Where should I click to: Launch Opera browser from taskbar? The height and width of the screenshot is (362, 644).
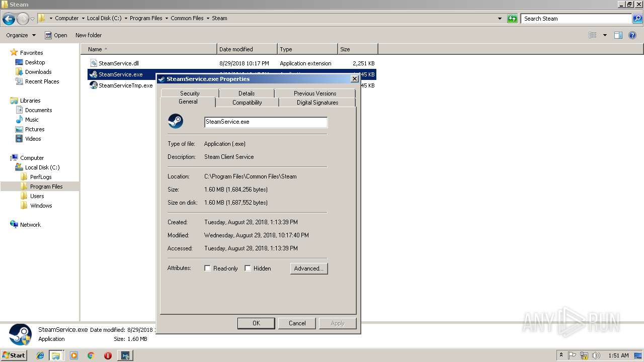point(108,355)
